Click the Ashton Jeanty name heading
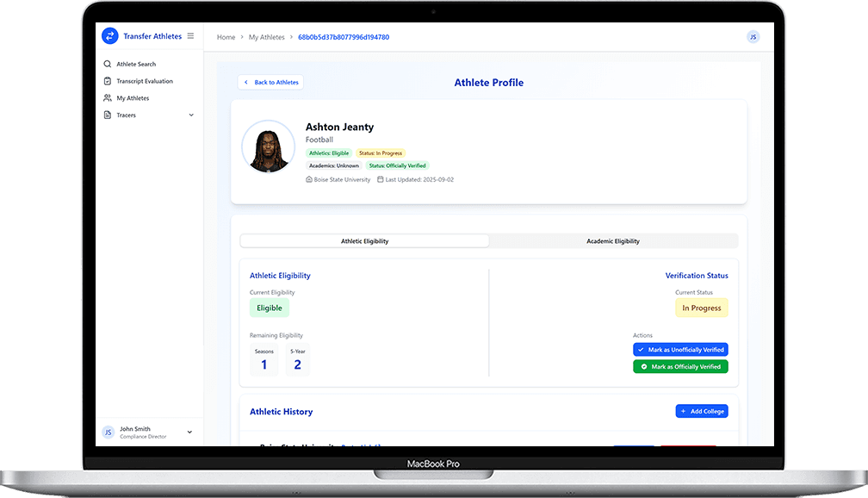This screenshot has height=498, width=868. pos(339,127)
